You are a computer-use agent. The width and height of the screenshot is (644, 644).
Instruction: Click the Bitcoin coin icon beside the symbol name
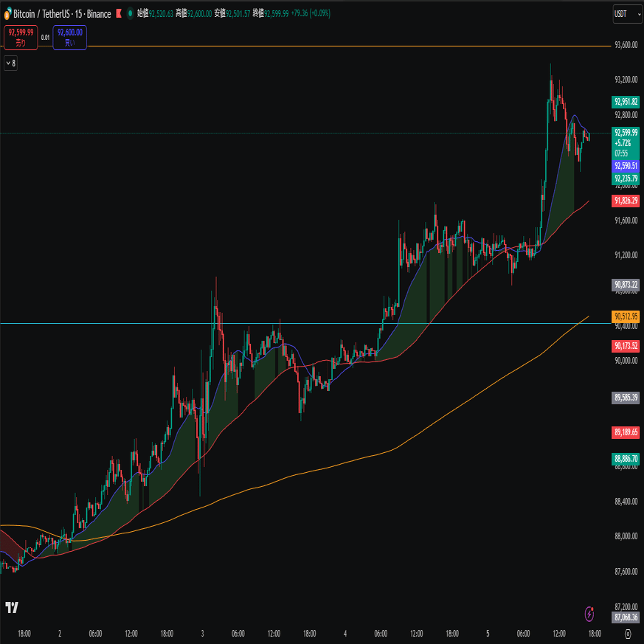[x=7, y=14]
